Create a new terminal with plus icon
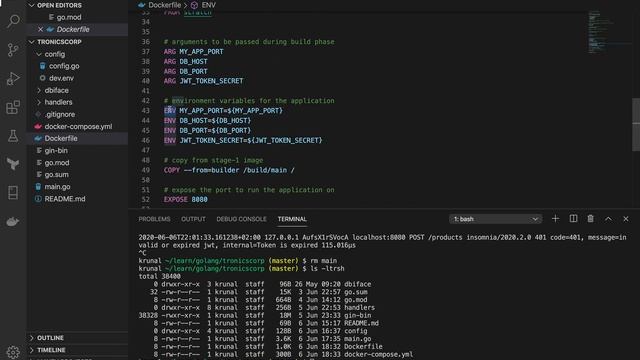 click(555, 219)
